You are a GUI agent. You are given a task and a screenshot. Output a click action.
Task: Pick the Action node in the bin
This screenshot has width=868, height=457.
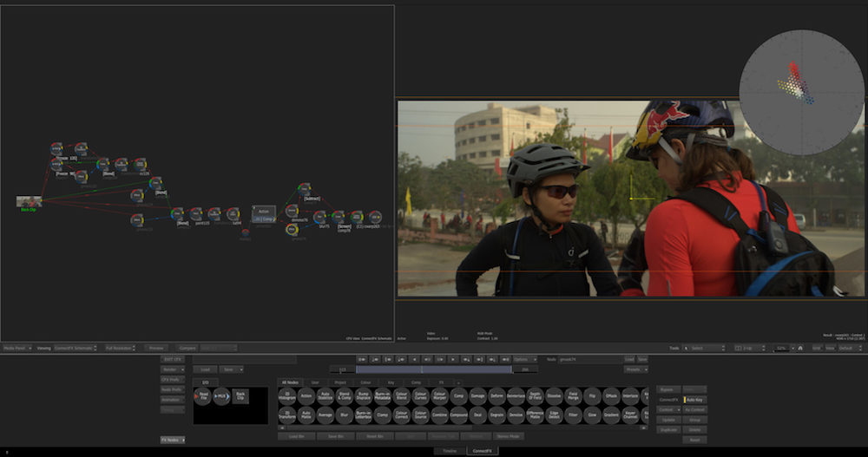coord(306,395)
